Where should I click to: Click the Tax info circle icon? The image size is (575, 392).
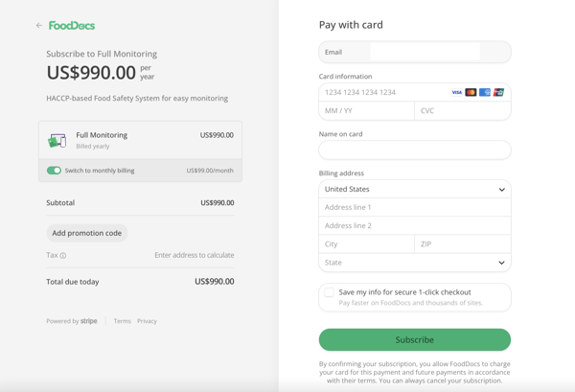pyautogui.click(x=63, y=256)
